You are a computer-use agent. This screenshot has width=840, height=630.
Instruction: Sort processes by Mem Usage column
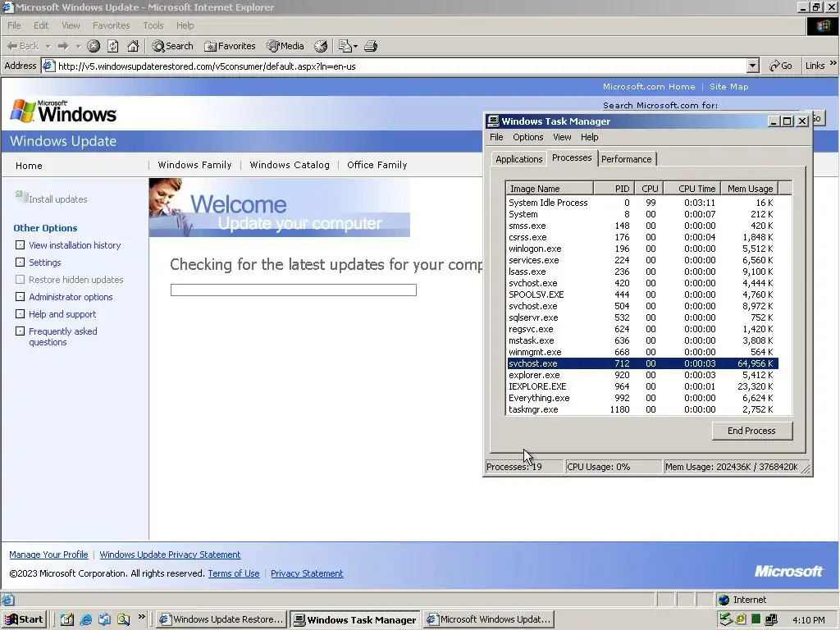coord(750,189)
